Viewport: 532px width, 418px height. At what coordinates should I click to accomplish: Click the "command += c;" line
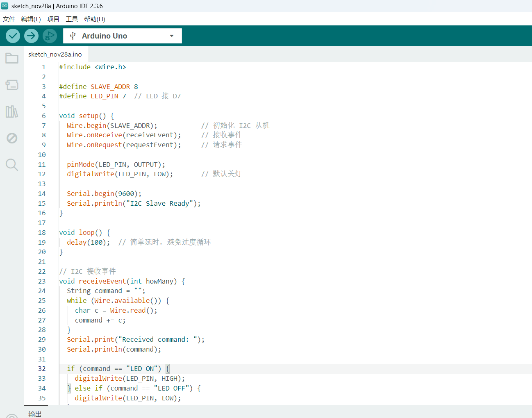tap(100, 320)
